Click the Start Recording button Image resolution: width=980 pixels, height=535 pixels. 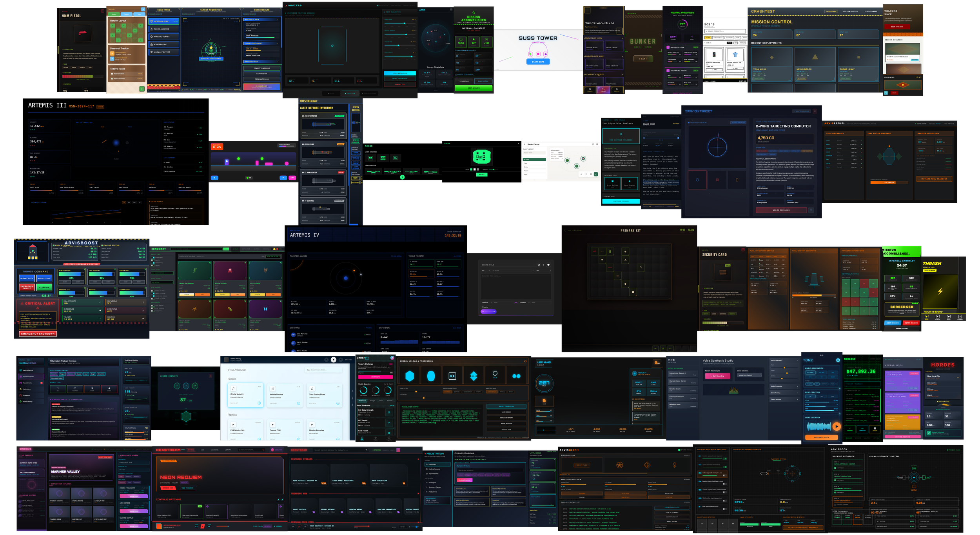(x=717, y=376)
